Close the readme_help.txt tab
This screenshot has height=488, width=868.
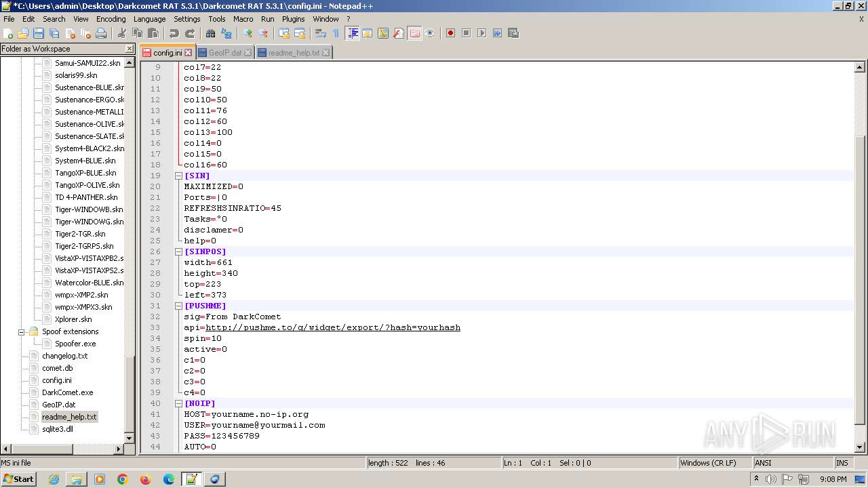coord(325,52)
